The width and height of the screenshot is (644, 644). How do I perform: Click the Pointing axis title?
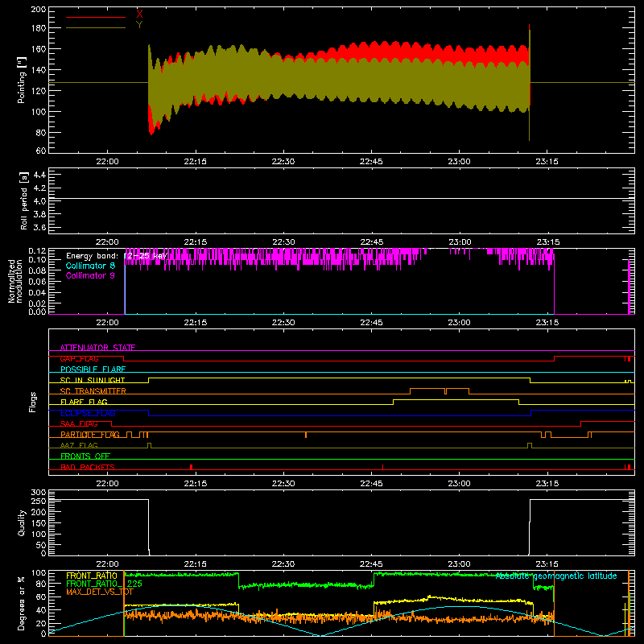coord(22,80)
